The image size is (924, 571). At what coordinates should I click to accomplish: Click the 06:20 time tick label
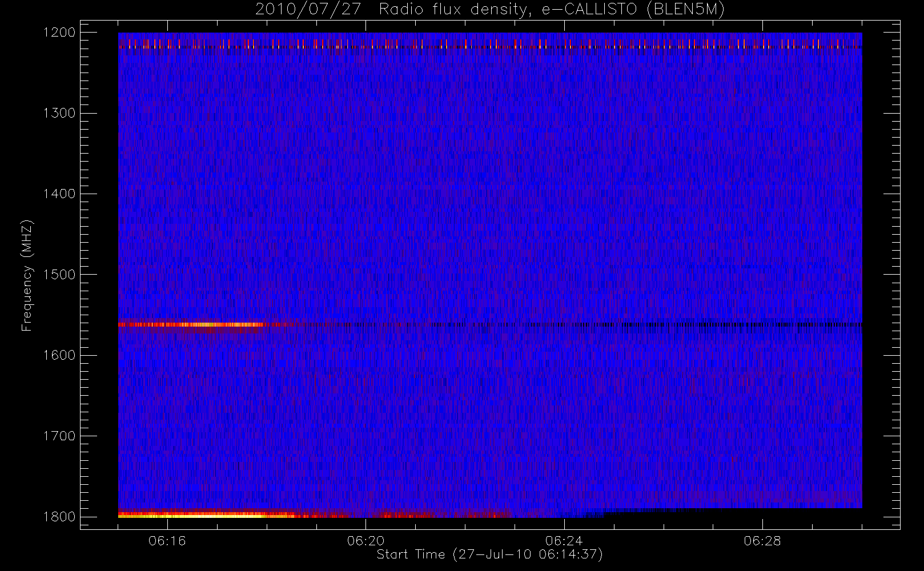point(366,541)
